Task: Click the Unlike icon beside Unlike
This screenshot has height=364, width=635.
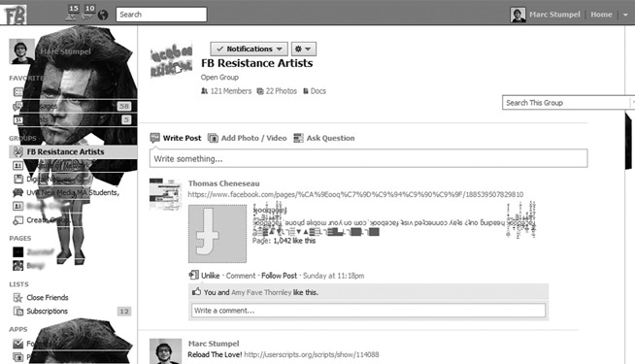Action: pos(193,276)
